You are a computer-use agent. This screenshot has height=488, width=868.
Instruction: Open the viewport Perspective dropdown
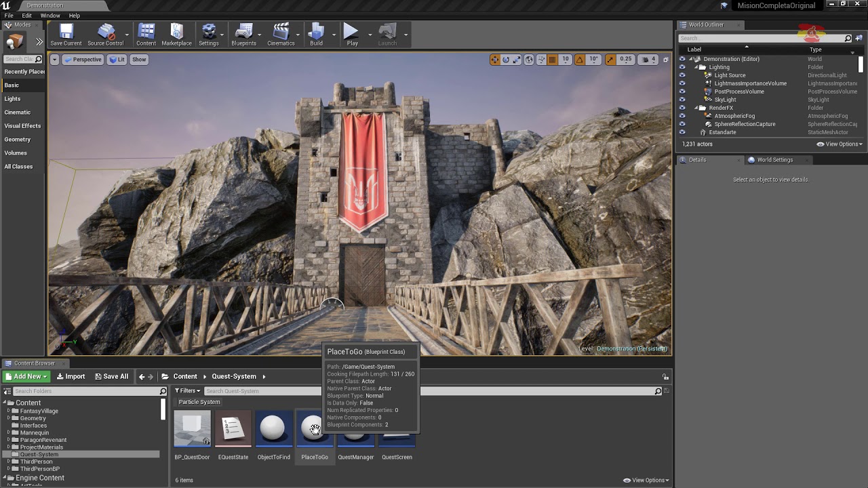(83, 60)
